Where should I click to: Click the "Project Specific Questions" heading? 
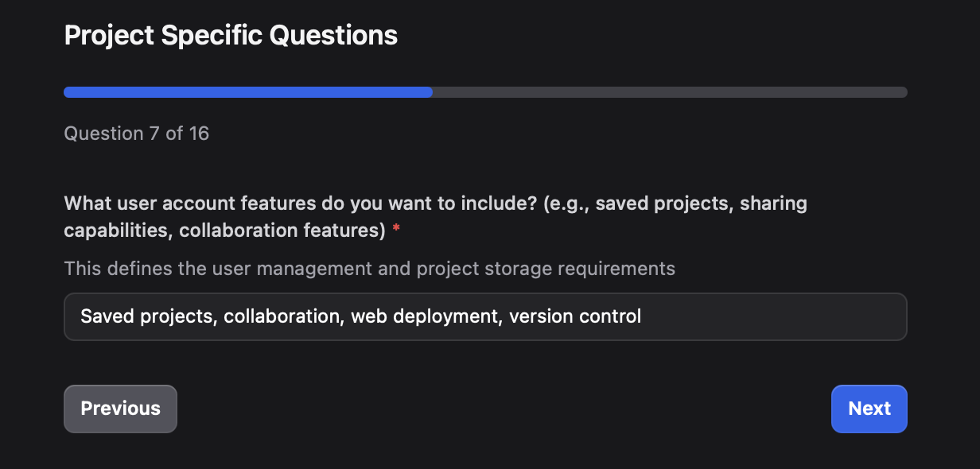pyautogui.click(x=231, y=35)
